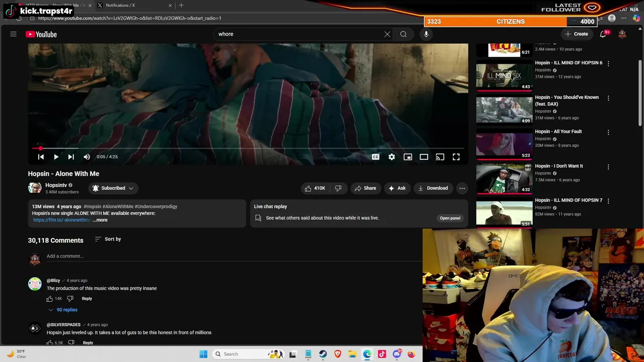Expand the 90 replies thread

click(63, 310)
